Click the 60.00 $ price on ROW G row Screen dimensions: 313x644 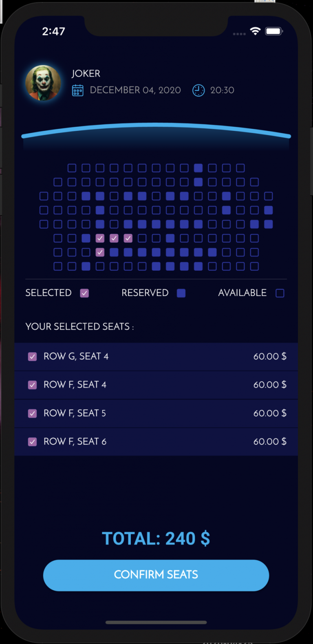pos(269,356)
